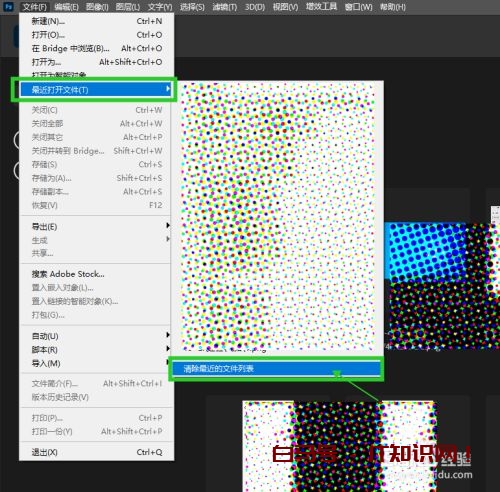Click 存储副本... menu entry
The width and height of the screenshot is (500, 492).
[97, 192]
